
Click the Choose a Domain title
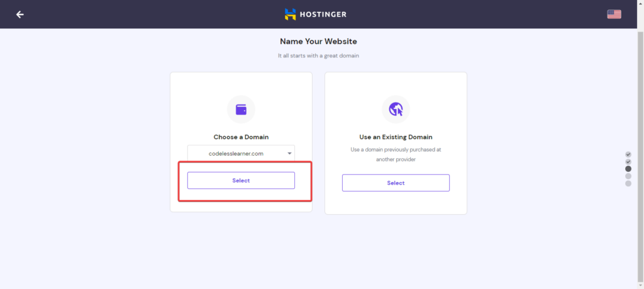pos(241,137)
